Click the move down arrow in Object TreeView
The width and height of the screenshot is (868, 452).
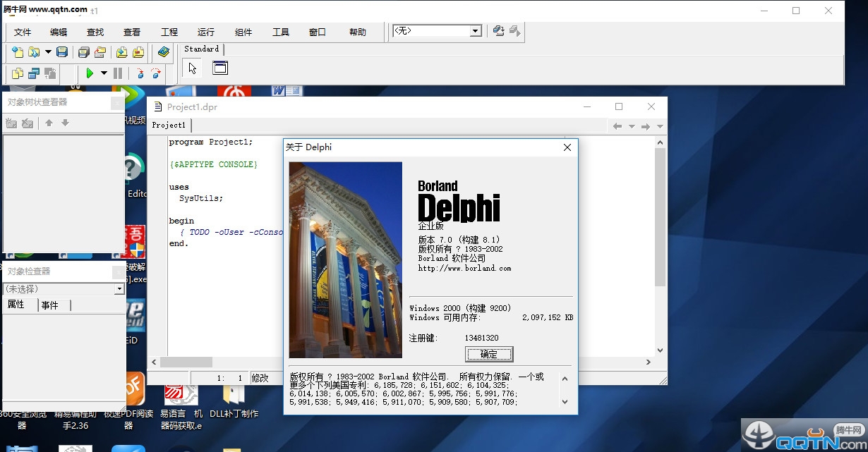pyautogui.click(x=65, y=123)
